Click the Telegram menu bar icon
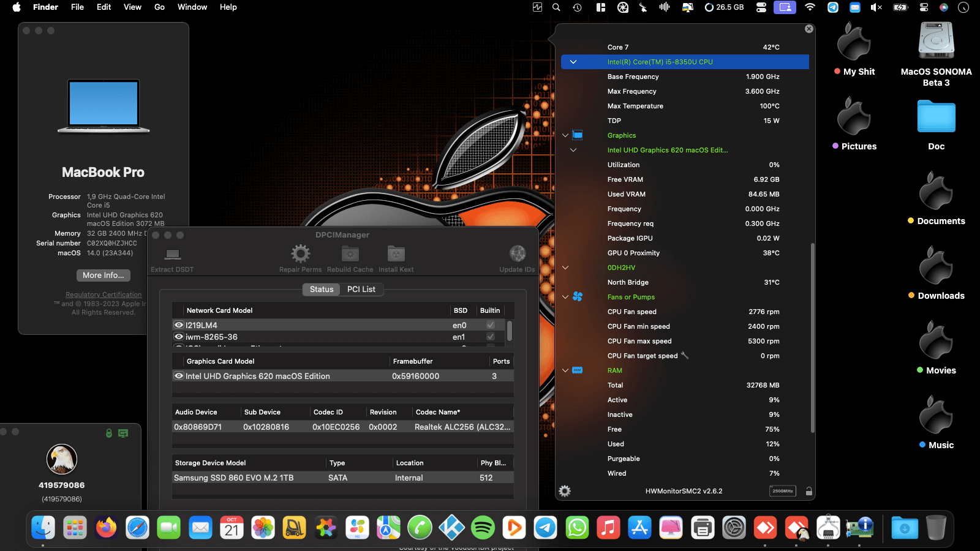 pos(833,7)
